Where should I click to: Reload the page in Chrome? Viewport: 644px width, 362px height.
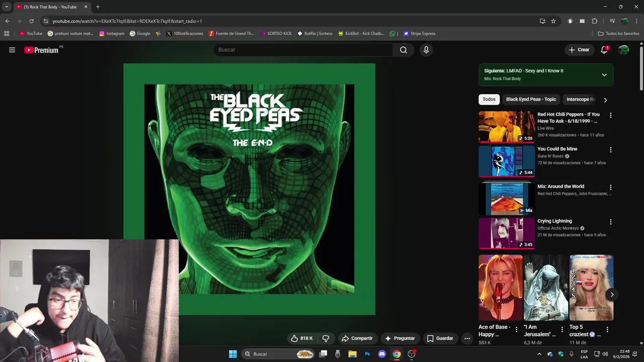coord(31,21)
